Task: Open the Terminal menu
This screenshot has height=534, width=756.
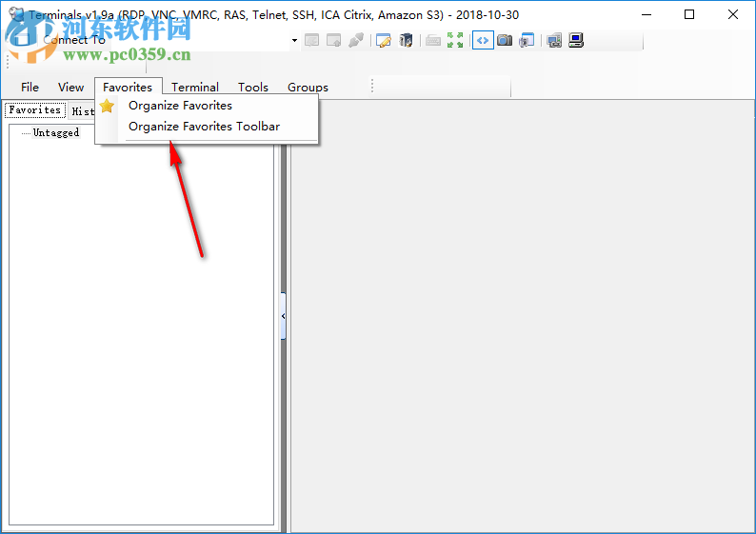Action: [195, 88]
